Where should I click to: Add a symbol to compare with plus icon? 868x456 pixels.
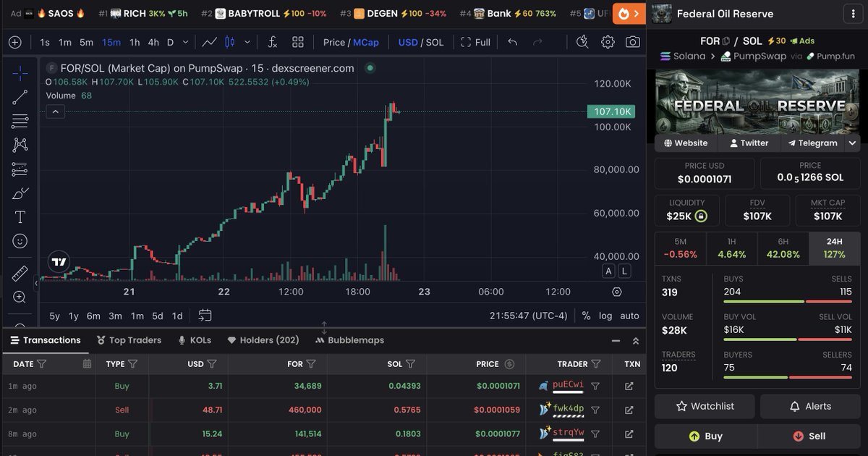(x=14, y=42)
